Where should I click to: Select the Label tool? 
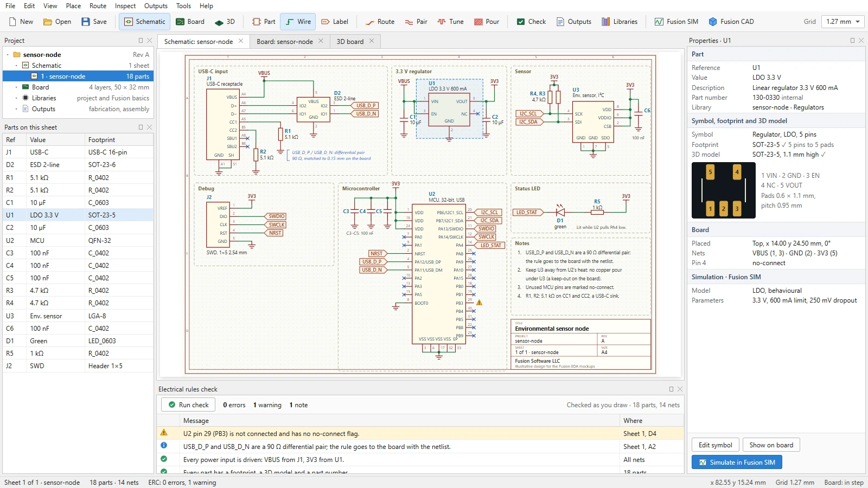click(x=335, y=22)
